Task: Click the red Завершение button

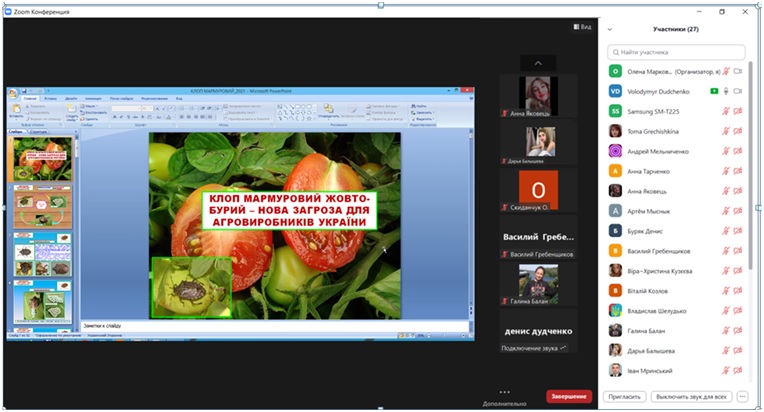Action: [569, 396]
